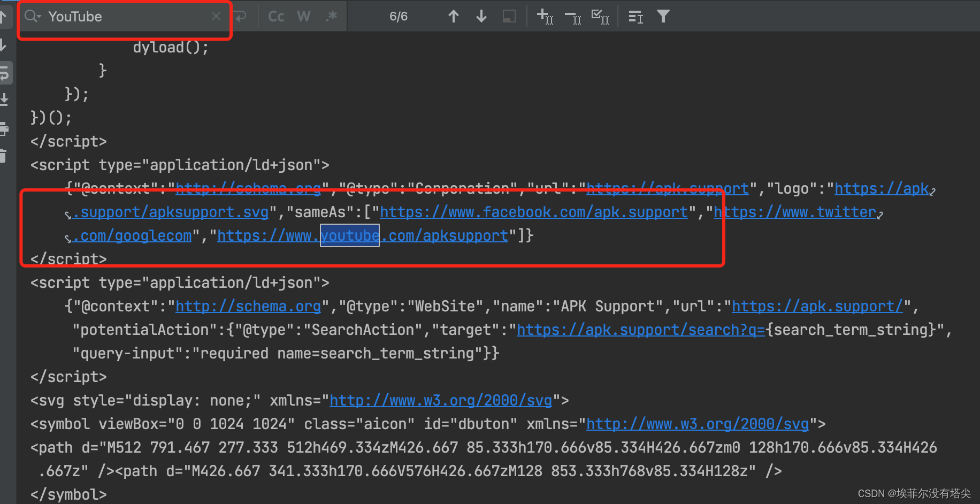Toggle Match Case (Cc) option
980x504 pixels.
[x=276, y=17]
